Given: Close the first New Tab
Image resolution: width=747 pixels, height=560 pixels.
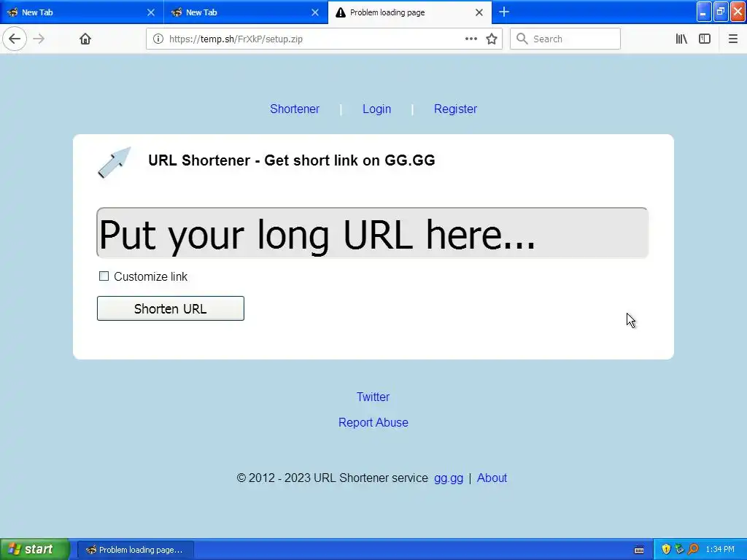Looking at the screenshot, I should [151, 12].
